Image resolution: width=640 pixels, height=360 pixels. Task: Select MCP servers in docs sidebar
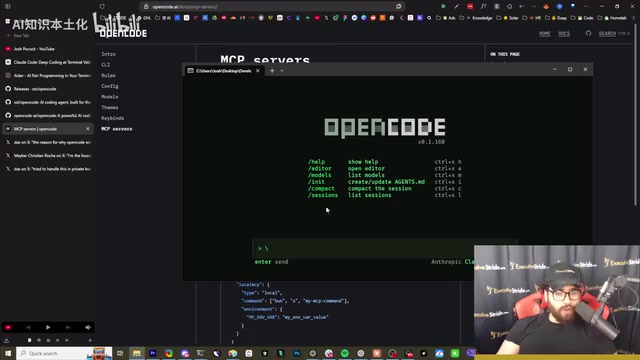[117, 129]
